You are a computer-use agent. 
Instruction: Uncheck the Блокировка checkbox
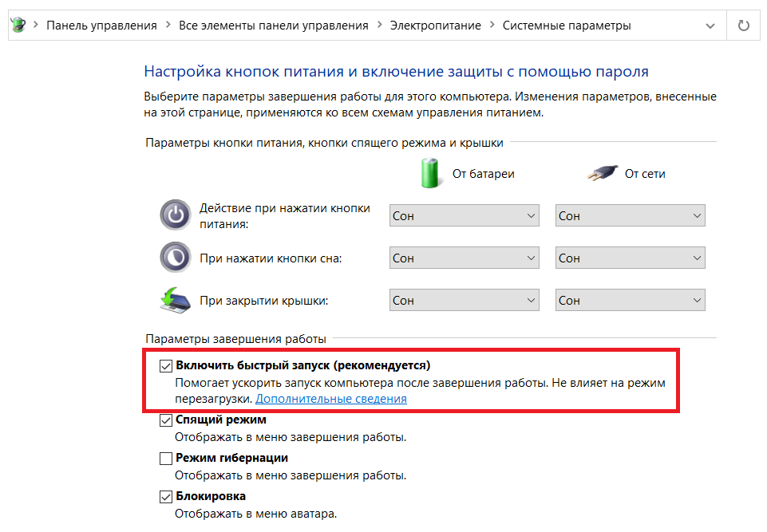(x=166, y=497)
